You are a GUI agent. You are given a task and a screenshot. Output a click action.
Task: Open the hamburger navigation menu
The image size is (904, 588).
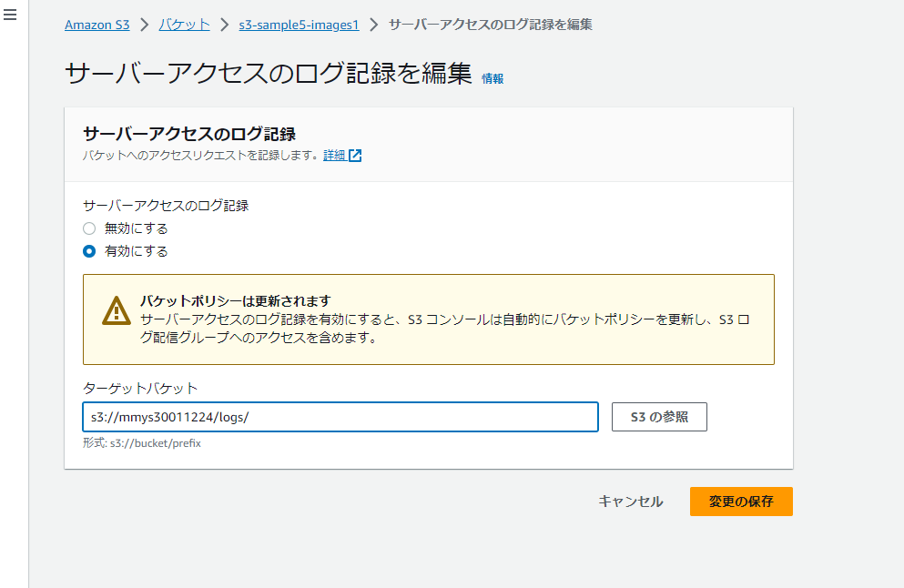[x=10, y=15]
